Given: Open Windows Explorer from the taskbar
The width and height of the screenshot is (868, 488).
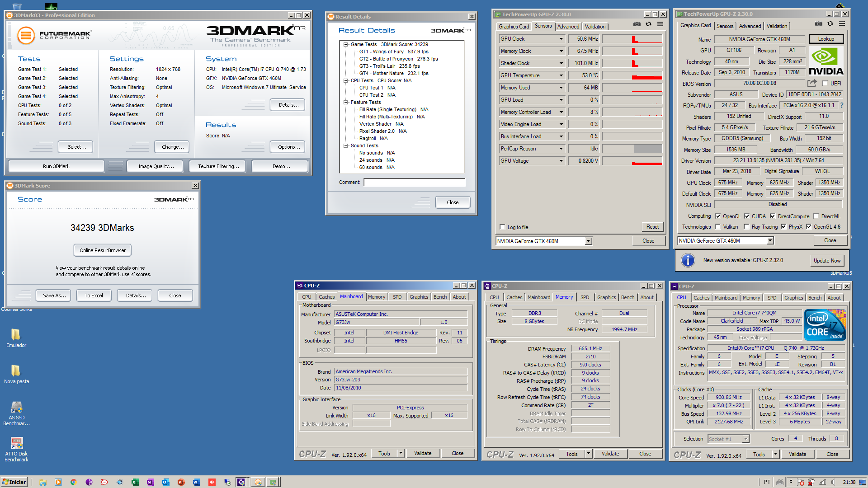Looking at the screenshot, I should click(x=43, y=482).
